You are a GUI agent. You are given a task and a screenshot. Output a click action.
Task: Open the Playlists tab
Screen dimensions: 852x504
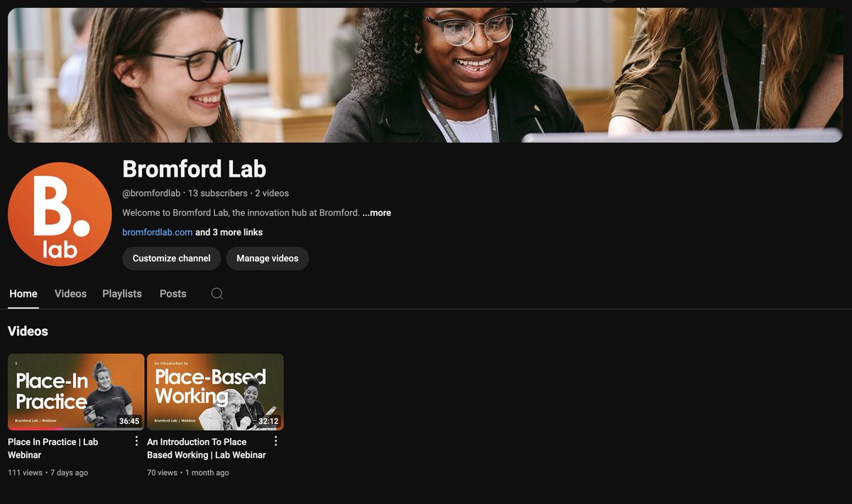pyautogui.click(x=122, y=294)
